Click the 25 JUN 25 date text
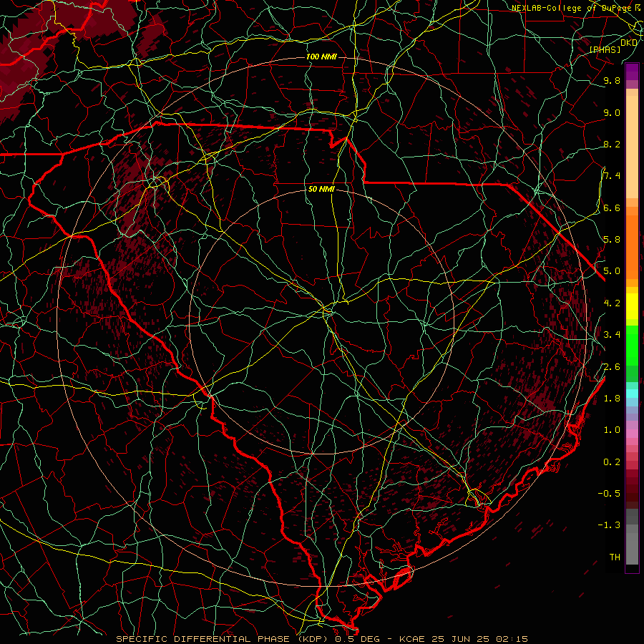Viewport: 644px width, 644px height. (x=459, y=639)
